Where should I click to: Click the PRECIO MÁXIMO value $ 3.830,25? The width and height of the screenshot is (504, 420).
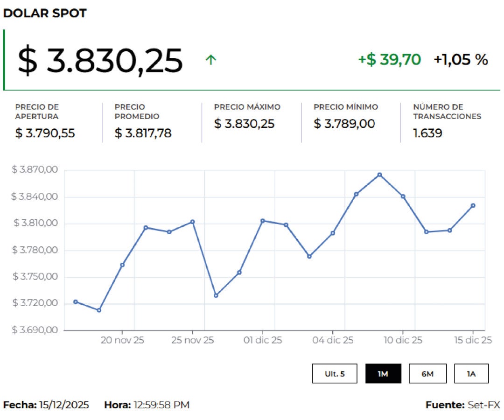pos(244,124)
